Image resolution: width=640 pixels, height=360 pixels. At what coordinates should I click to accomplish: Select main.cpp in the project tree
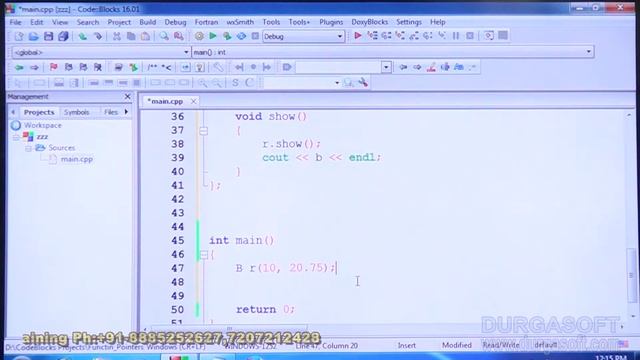[x=76, y=159]
